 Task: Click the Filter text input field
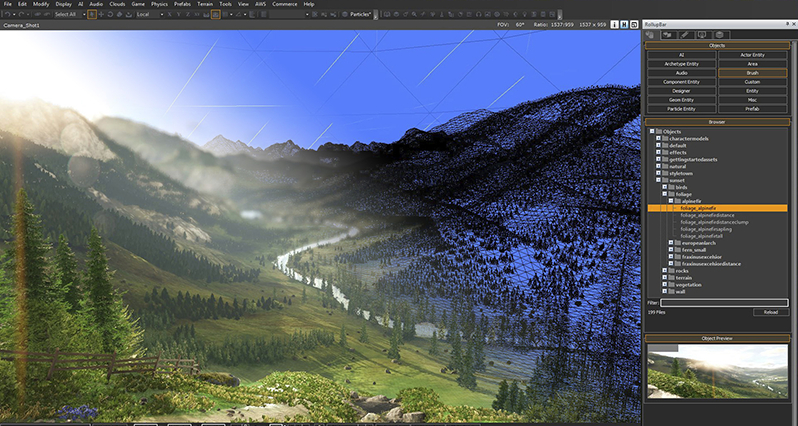[724, 302]
